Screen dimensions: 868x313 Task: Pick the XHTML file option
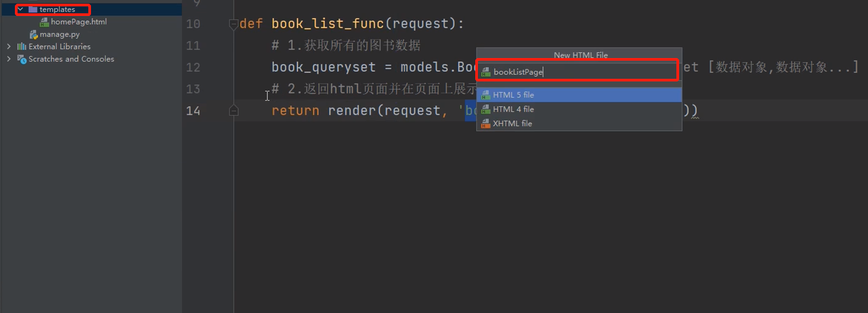pyautogui.click(x=512, y=123)
